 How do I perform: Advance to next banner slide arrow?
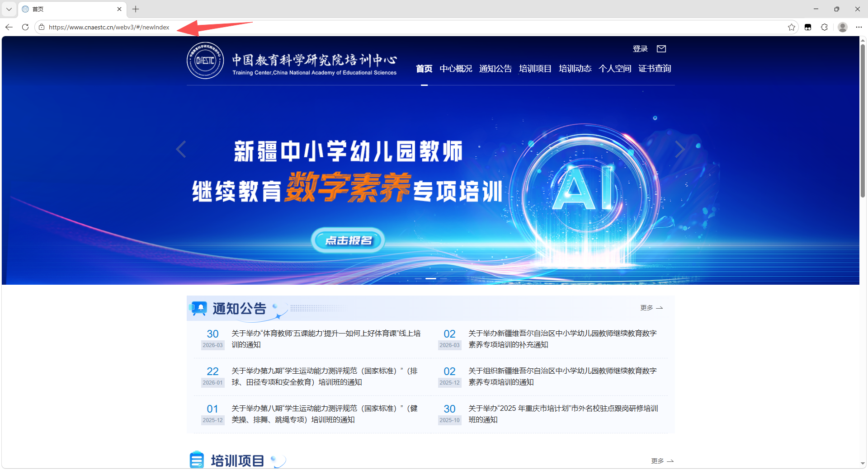(x=679, y=149)
